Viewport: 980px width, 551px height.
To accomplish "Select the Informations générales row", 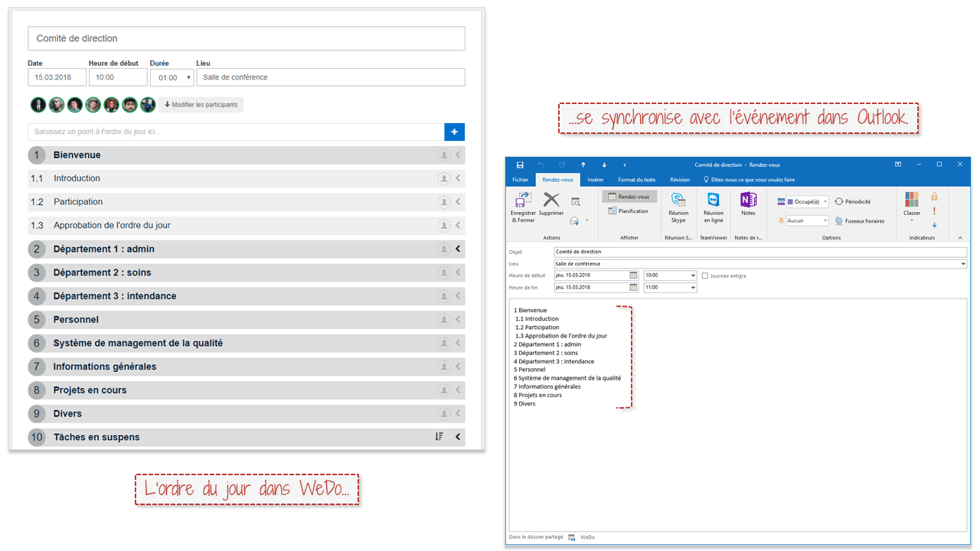I will click(247, 367).
